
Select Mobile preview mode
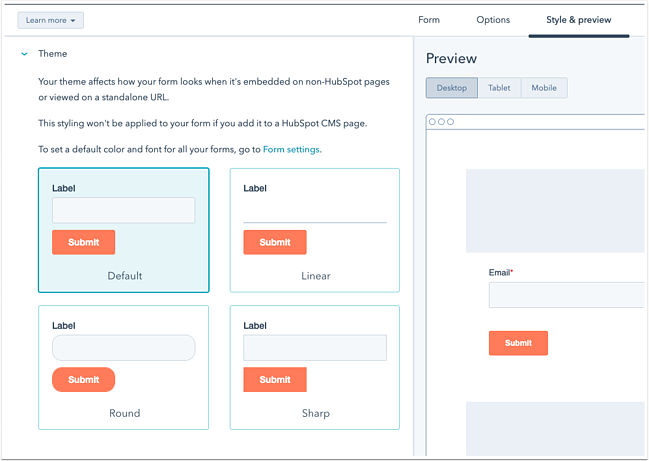(x=544, y=88)
